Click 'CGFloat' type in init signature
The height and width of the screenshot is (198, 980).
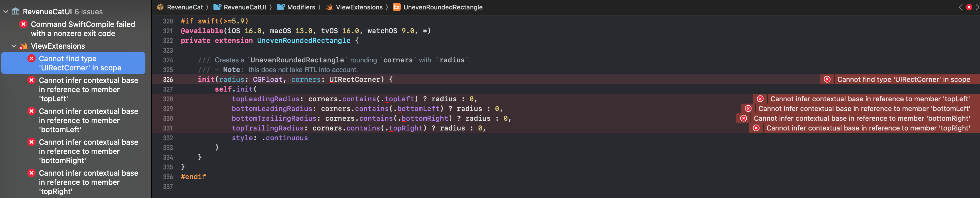pos(268,80)
